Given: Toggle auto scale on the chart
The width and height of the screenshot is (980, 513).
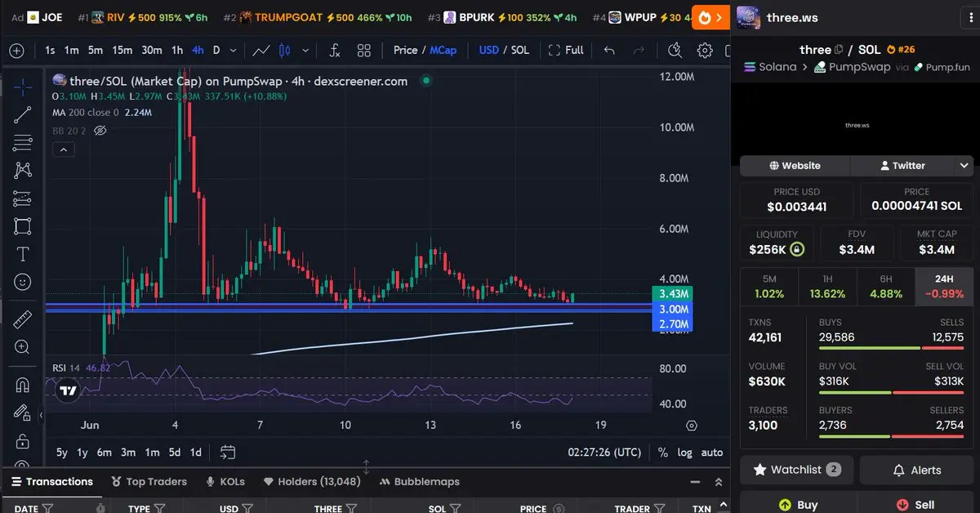Looking at the screenshot, I should point(712,452).
